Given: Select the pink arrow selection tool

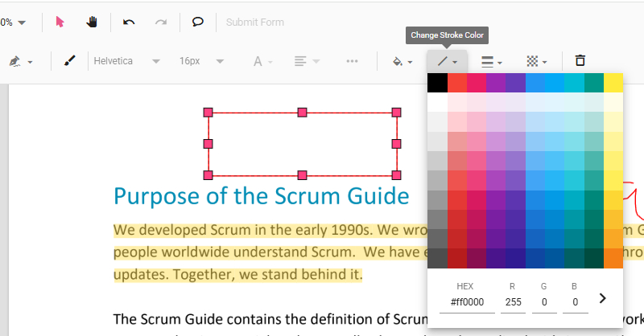Looking at the screenshot, I should click(60, 22).
